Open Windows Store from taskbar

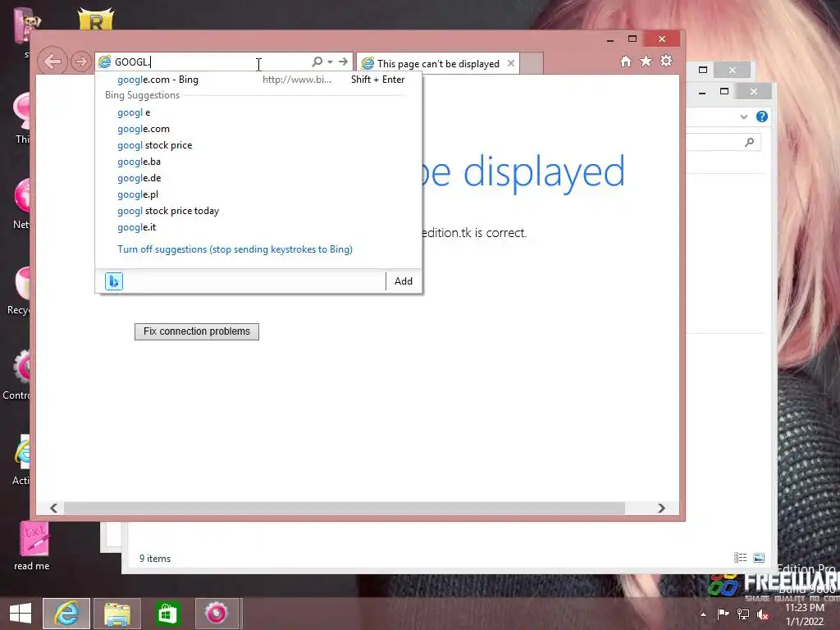click(167, 614)
